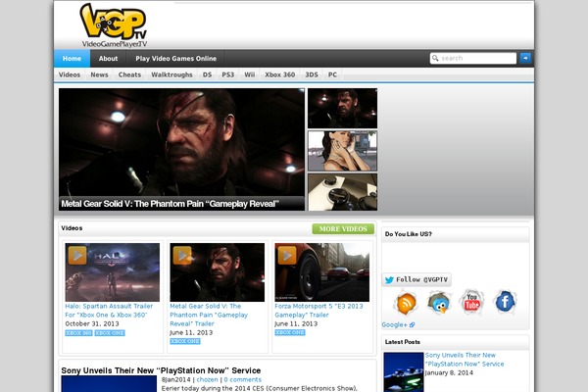
Task: Play the Halo Spartan Assault video icon
Action: (77, 255)
